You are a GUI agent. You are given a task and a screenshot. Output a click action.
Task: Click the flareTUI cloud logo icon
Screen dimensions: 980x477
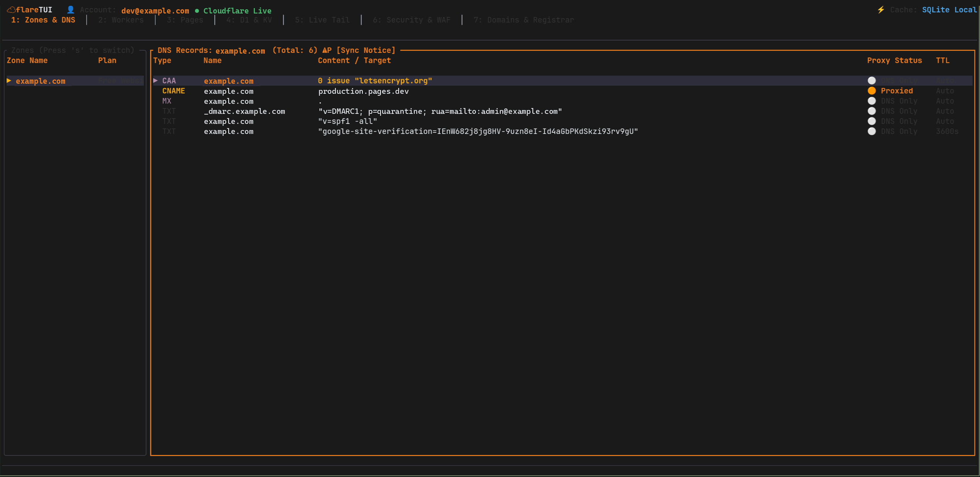(11, 10)
